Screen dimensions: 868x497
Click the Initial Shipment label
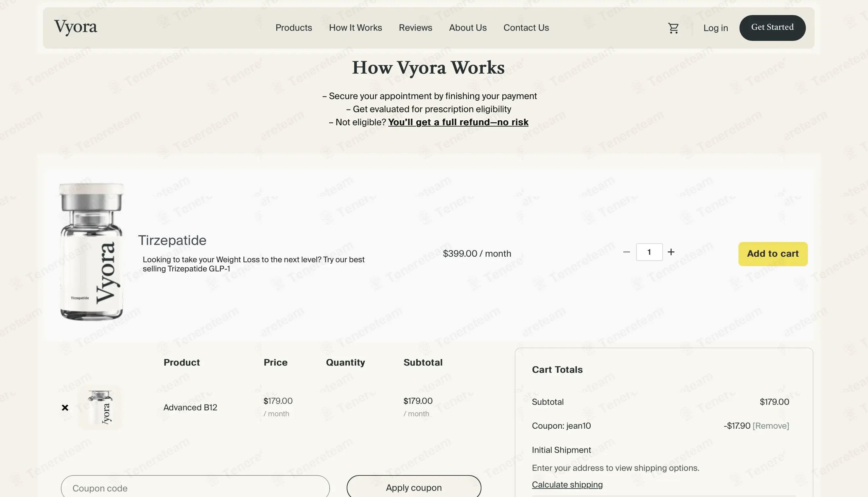[561, 450]
